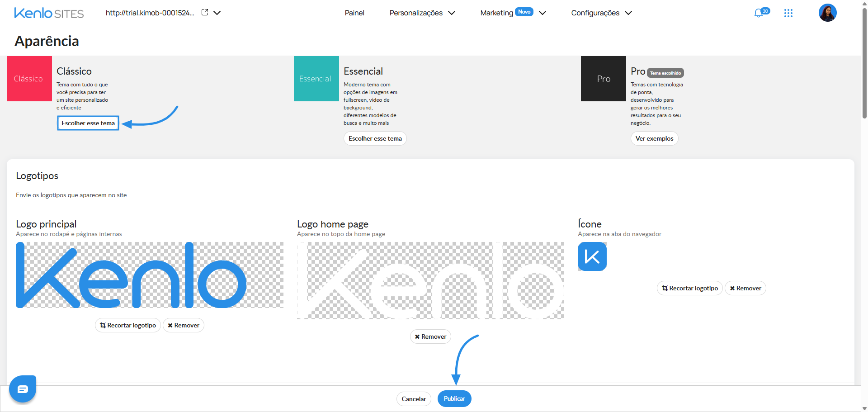Select the Essencial theme thumbnail
868x412 pixels.
pos(316,79)
